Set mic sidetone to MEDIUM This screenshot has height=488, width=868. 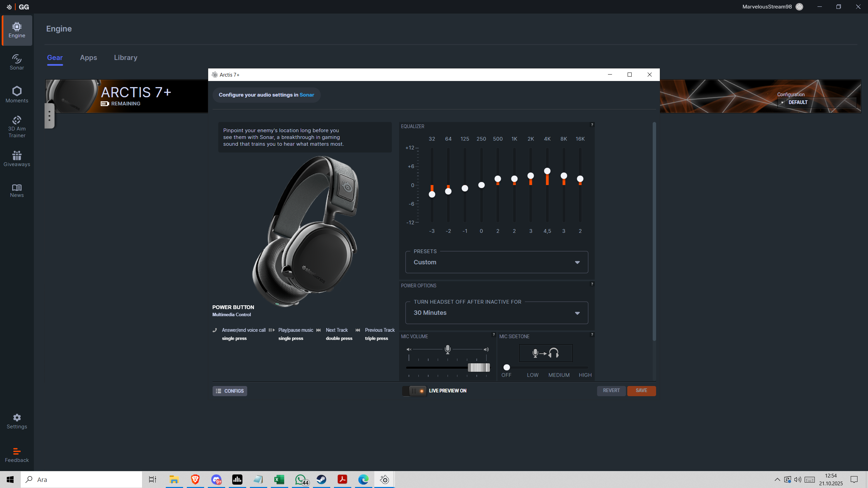click(559, 375)
